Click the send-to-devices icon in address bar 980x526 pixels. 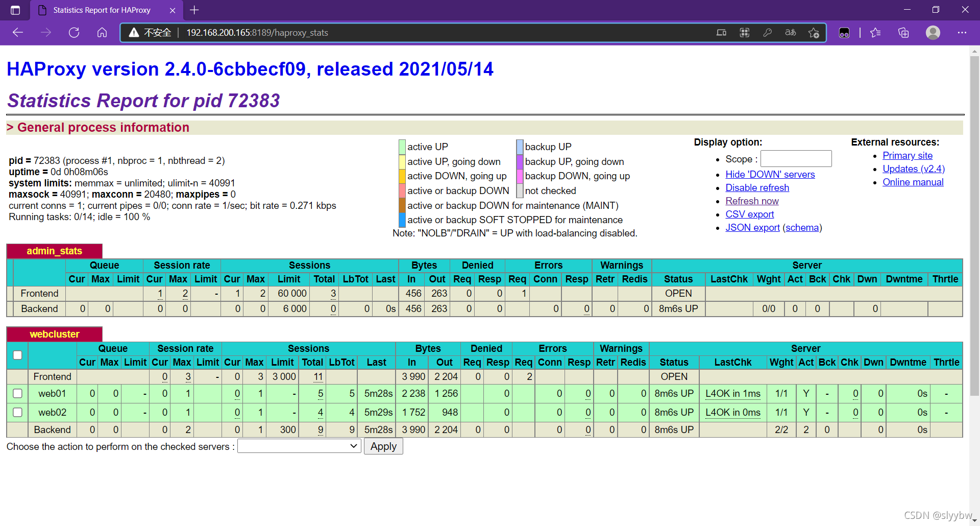point(721,33)
